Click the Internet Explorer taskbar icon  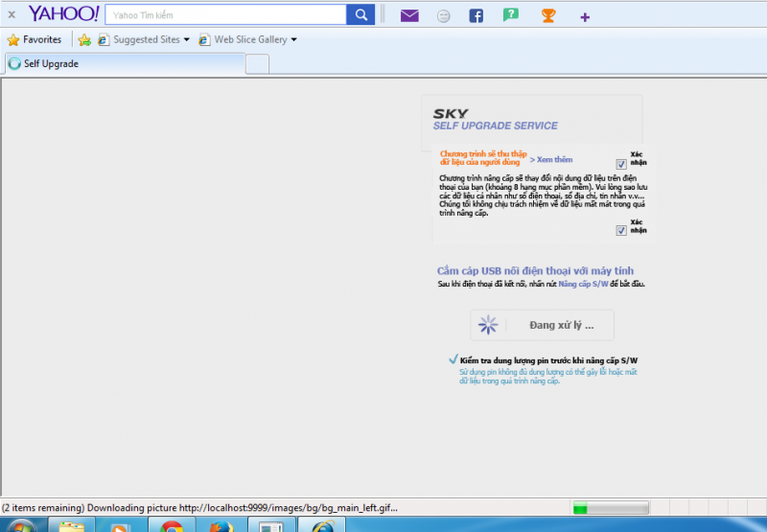tap(322, 525)
